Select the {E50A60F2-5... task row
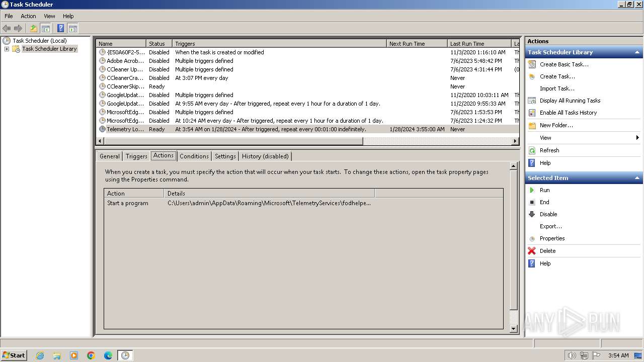This screenshot has height=362, width=644. [307, 52]
